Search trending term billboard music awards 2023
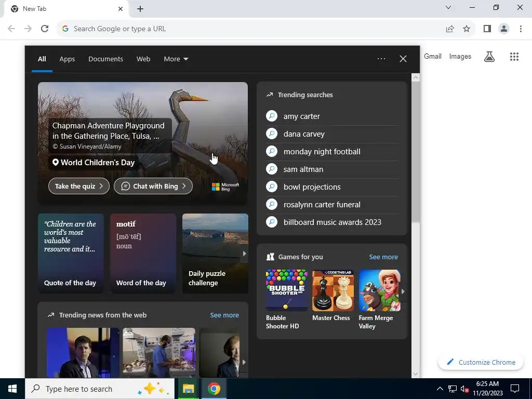 [x=332, y=222]
